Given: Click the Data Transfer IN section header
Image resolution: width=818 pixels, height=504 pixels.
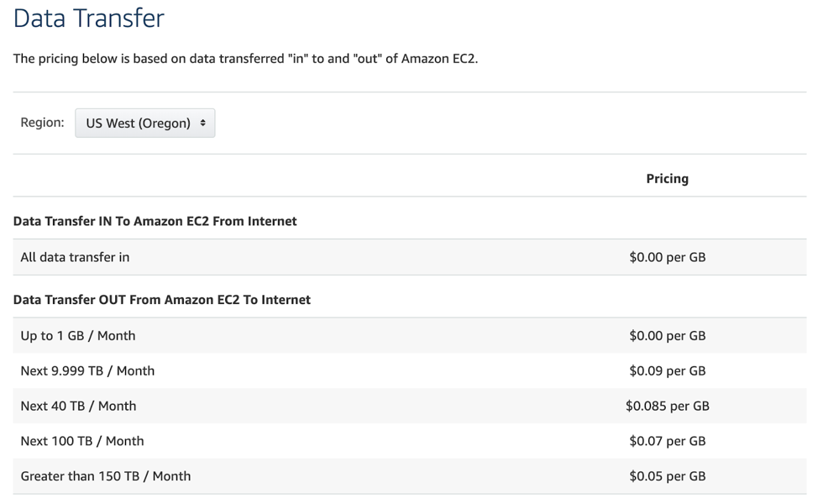Looking at the screenshot, I should coord(154,221).
